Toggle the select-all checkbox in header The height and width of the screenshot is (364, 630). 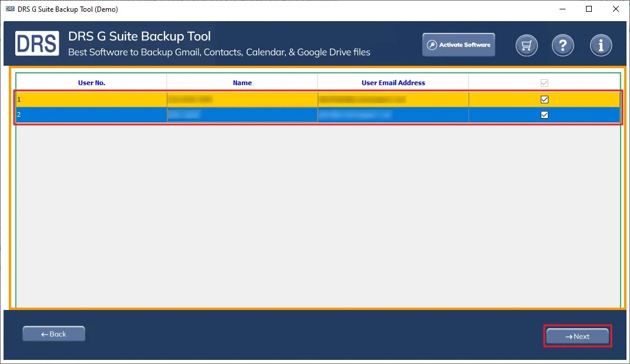544,83
